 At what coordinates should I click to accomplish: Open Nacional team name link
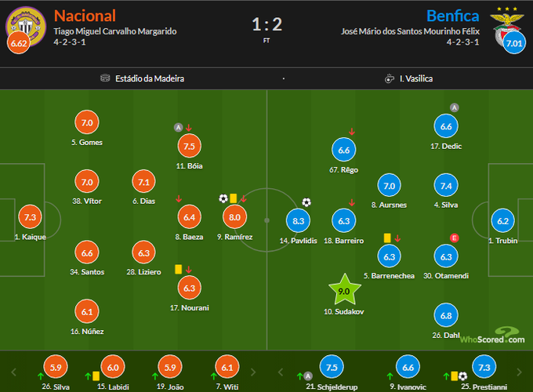coord(85,16)
